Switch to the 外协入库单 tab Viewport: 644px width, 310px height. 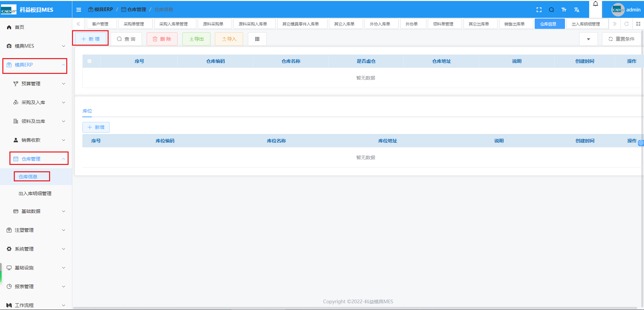382,24
